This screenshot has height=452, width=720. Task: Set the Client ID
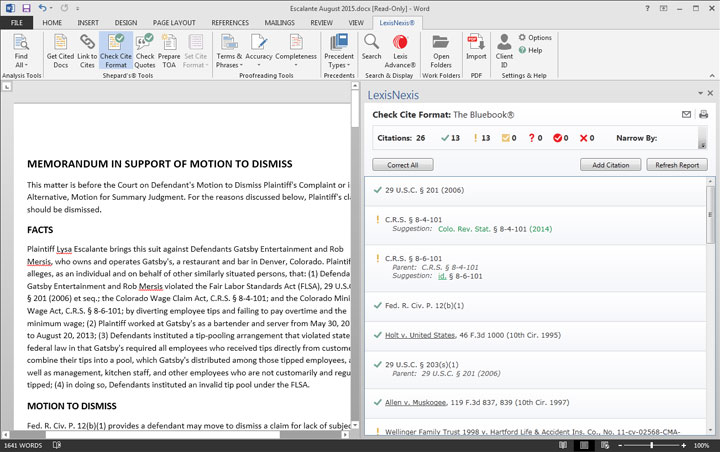(504, 51)
